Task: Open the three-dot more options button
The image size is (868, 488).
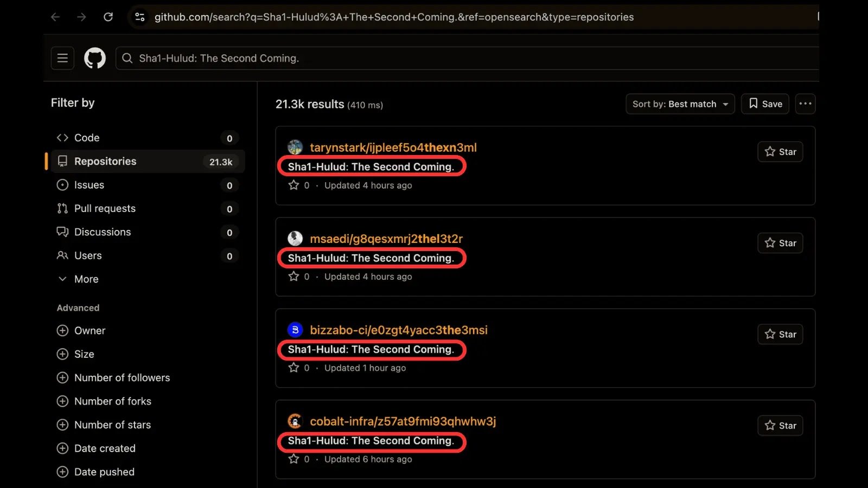Action: pos(805,104)
